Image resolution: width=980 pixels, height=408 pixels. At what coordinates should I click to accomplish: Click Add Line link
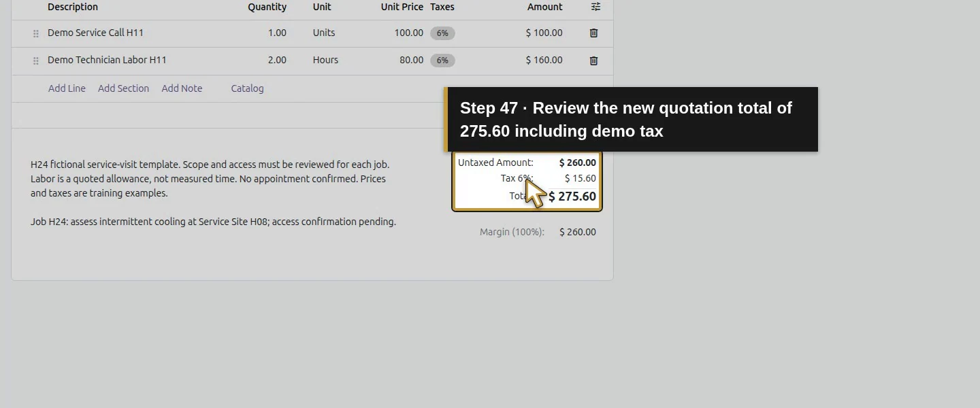(x=67, y=88)
